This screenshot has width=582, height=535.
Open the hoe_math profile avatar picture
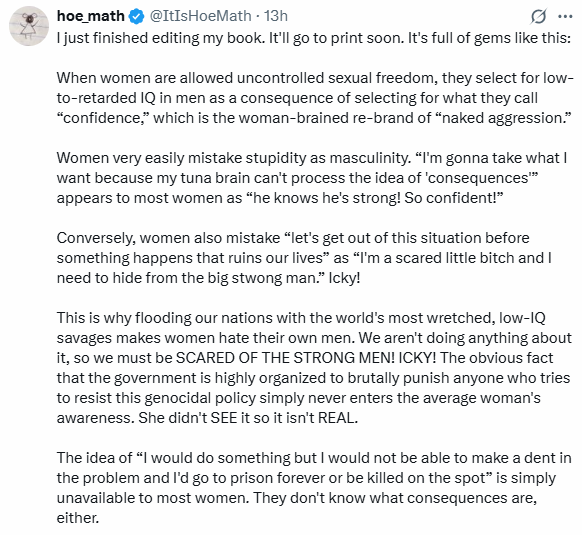[x=29, y=26]
